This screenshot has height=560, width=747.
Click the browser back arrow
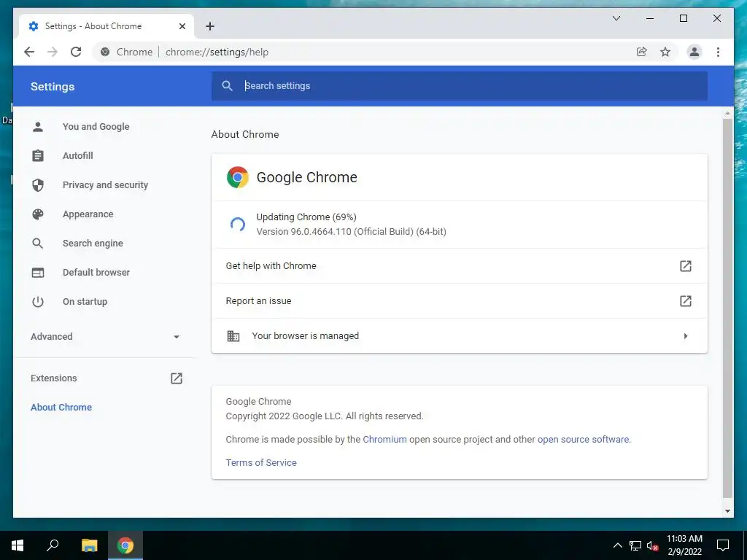[29, 52]
